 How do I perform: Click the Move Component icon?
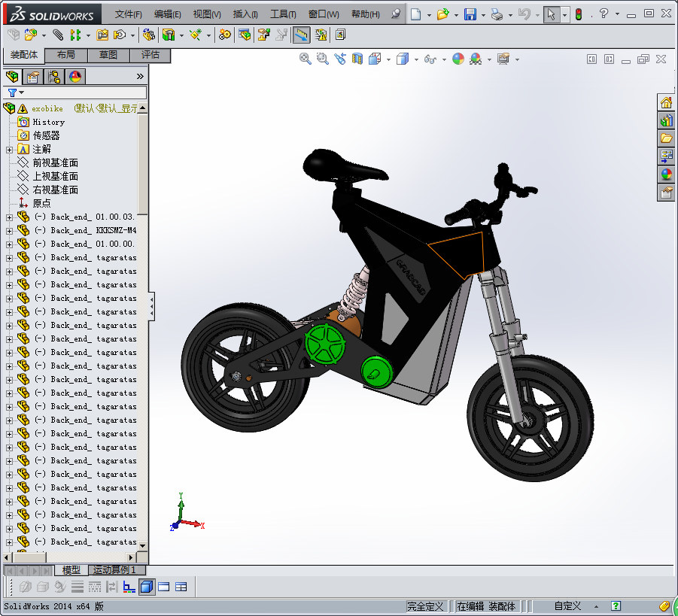point(120,35)
